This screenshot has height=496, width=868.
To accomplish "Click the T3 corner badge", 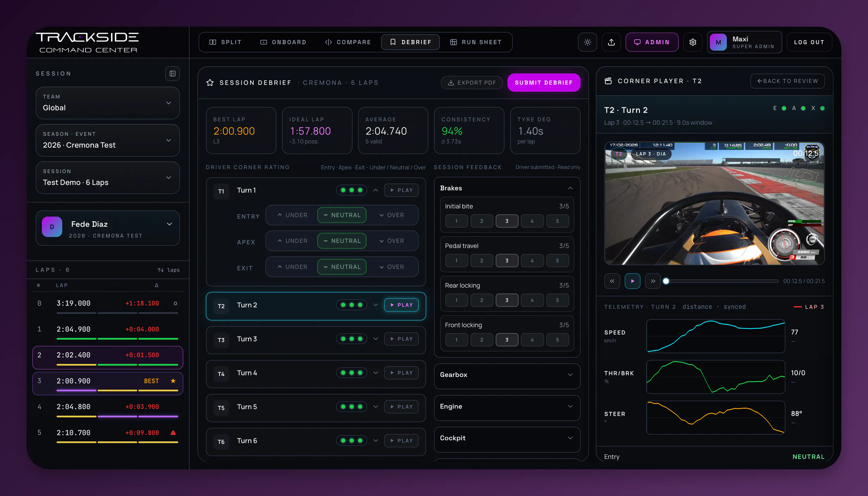I will [221, 340].
